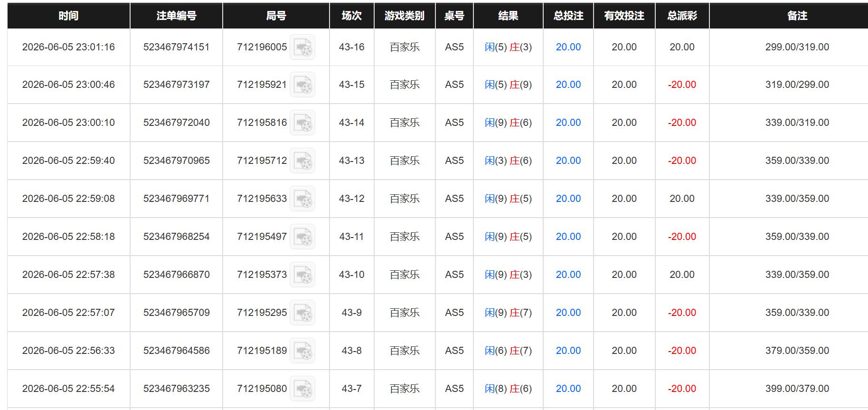Click the 时间 column header
Screen dimensions: 868x410
click(68, 16)
